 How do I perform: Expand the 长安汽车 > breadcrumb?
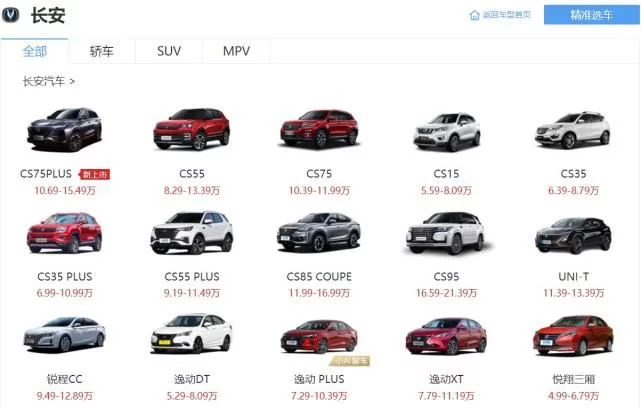tap(49, 81)
